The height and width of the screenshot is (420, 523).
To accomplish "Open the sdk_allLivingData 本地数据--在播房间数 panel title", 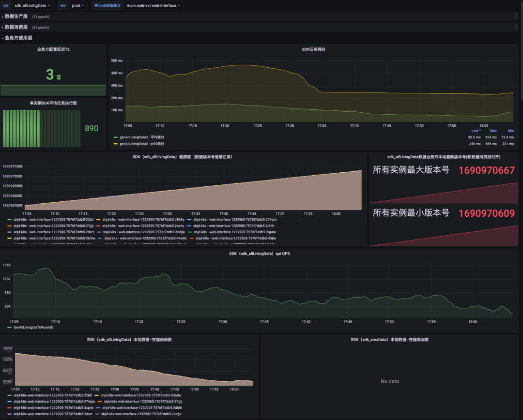I will (x=129, y=340).
